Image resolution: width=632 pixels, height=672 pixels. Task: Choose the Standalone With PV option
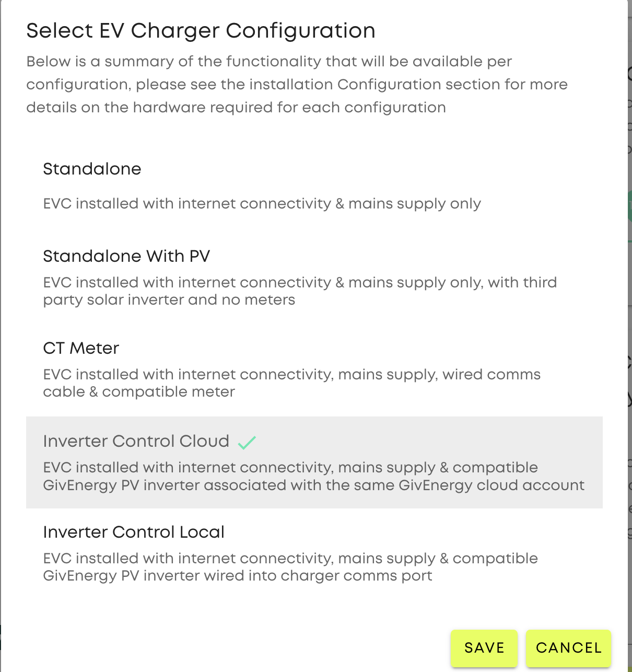tap(314, 277)
